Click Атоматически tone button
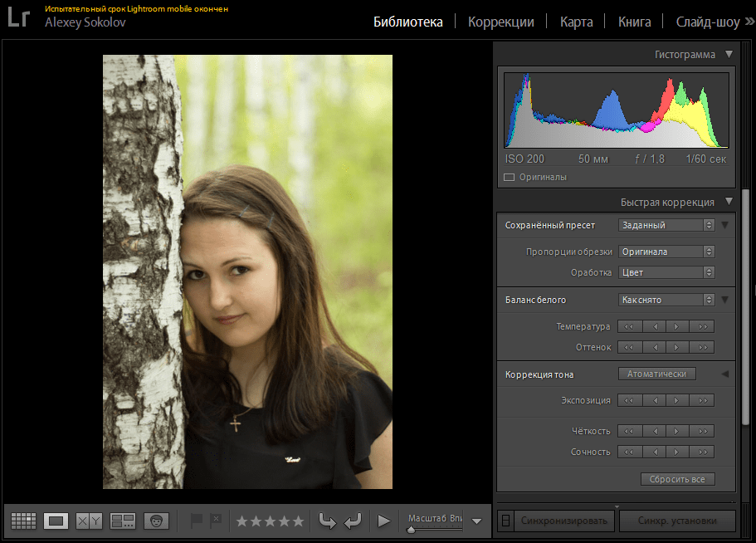Viewport: 756px width, 543px height. pos(656,374)
